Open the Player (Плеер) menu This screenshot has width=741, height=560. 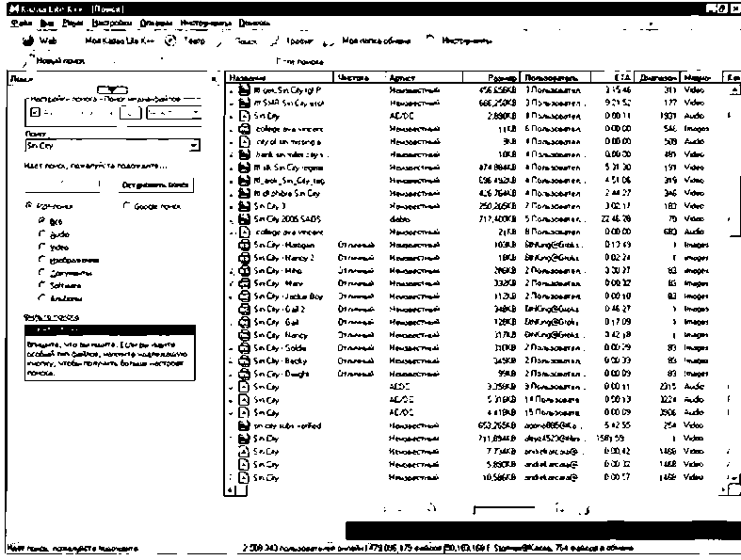pos(72,23)
